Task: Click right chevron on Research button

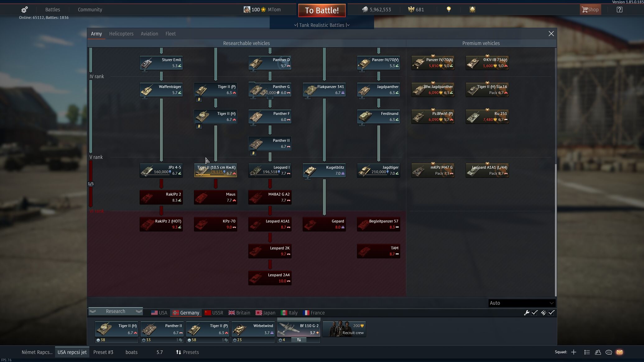Action: point(139,311)
